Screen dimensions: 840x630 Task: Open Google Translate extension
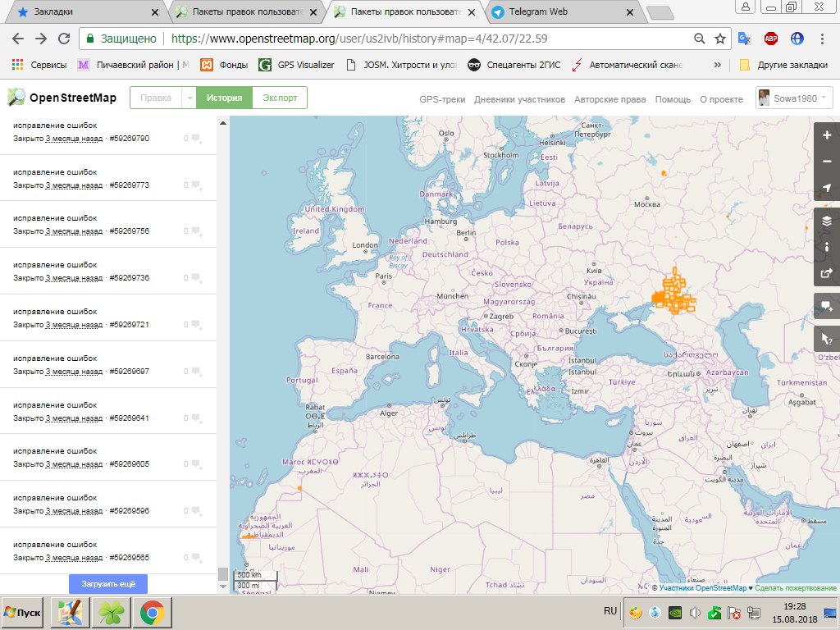click(x=744, y=39)
